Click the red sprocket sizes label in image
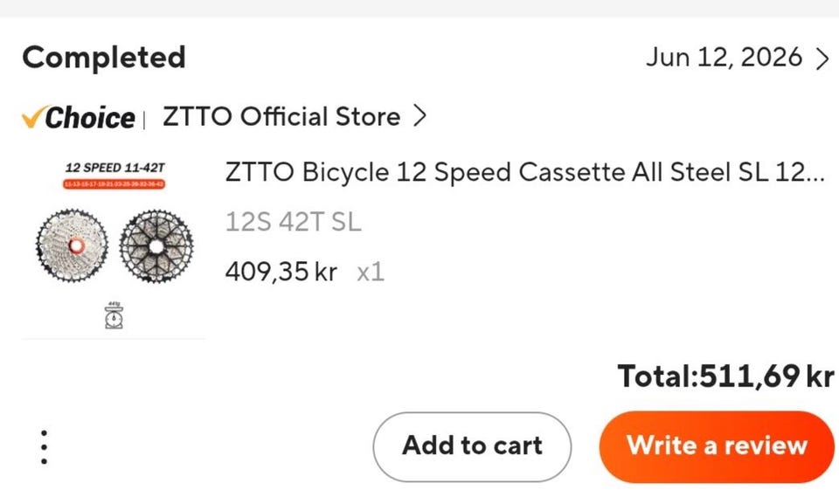The image size is (839, 504). coord(114,184)
